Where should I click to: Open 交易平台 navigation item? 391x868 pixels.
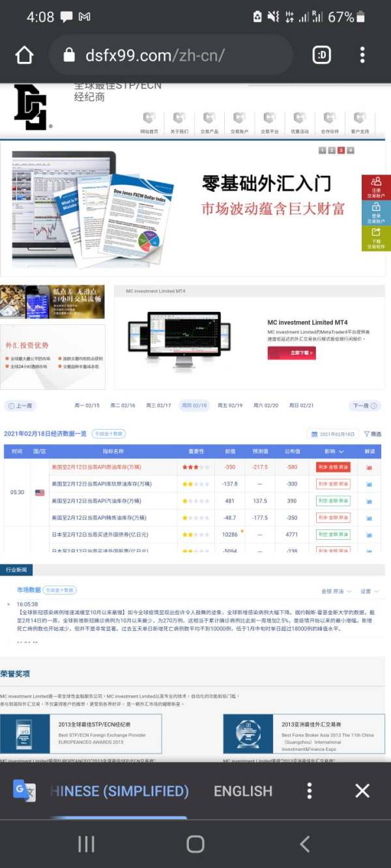click(x=270, y=123)
